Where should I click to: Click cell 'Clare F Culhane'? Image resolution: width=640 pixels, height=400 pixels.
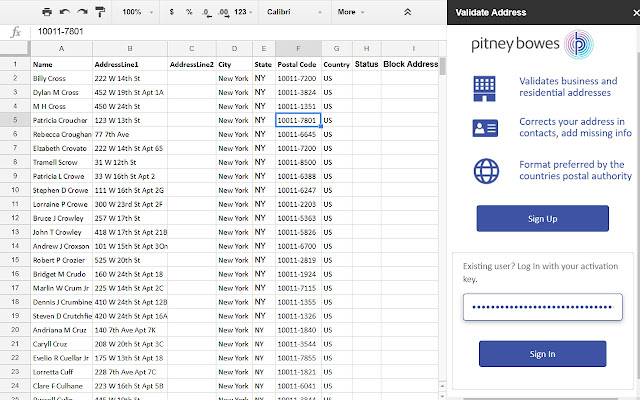61,386
